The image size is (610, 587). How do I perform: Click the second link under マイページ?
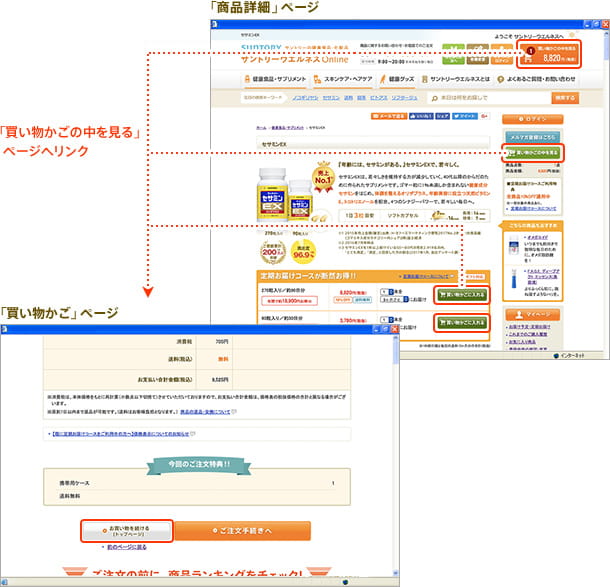[528, 334]
